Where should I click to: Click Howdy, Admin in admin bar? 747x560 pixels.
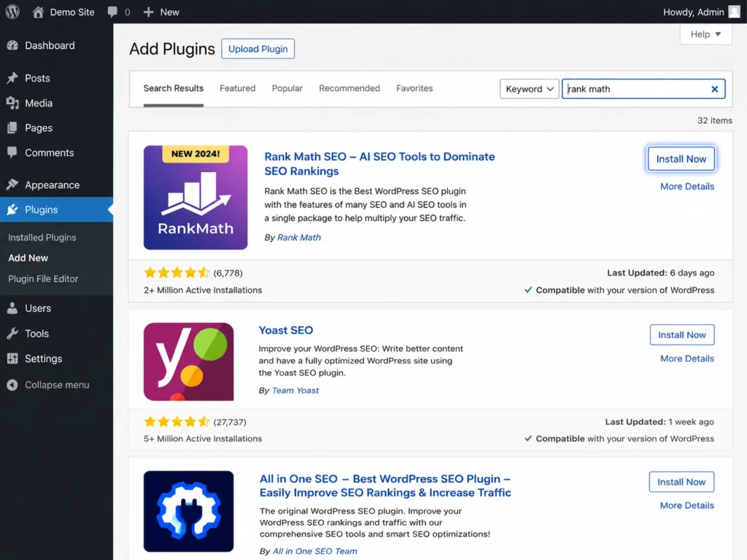coord(693,12)
